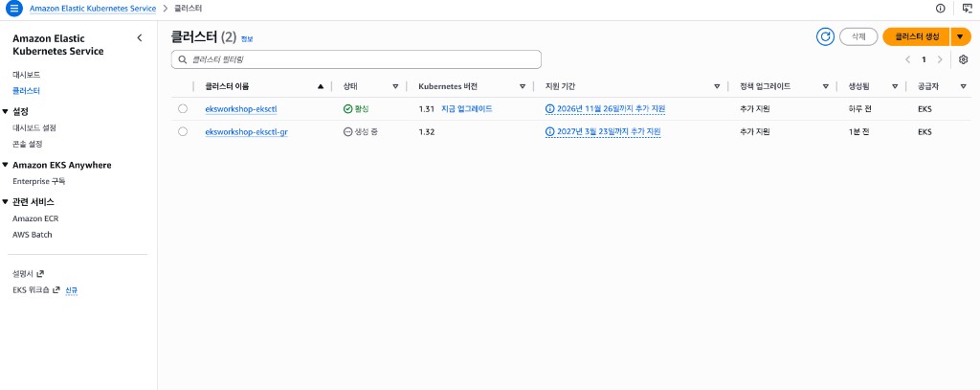Click page number 1 in pagination
The width and height of the screenshot is (980, 390).
point(924,60)
